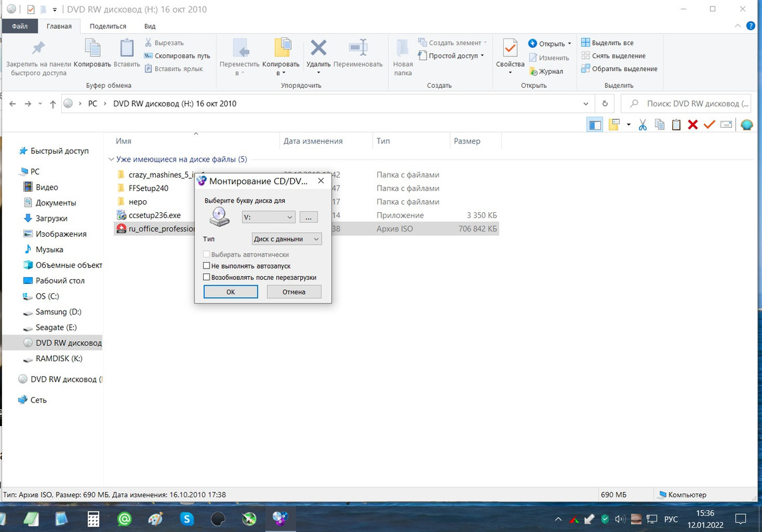Choose Скопировать путь in the ribbon
Screen dimensions: 762x532
[178, 56]
